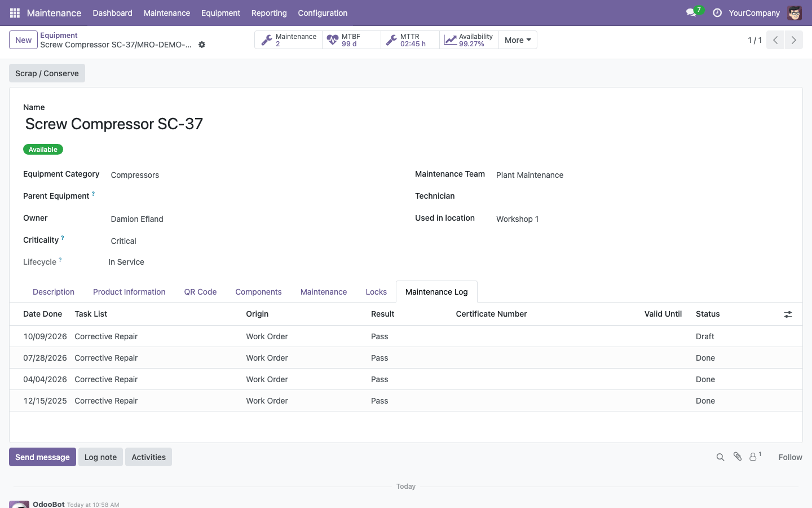Image resolution: width=812 pixels, height=508 pixels.
Task: Search chatter messages with magnifier icon
Action: 720,457
